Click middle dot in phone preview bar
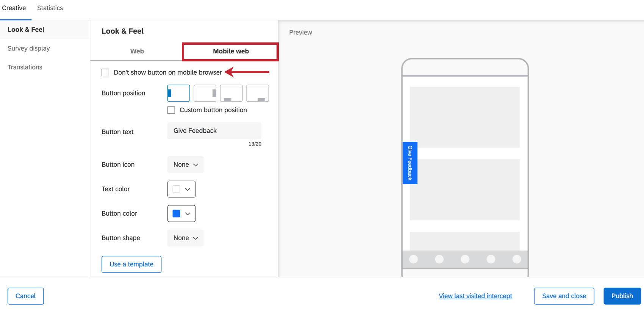Viewport: 644px width, 310px height. coord(465,259)
